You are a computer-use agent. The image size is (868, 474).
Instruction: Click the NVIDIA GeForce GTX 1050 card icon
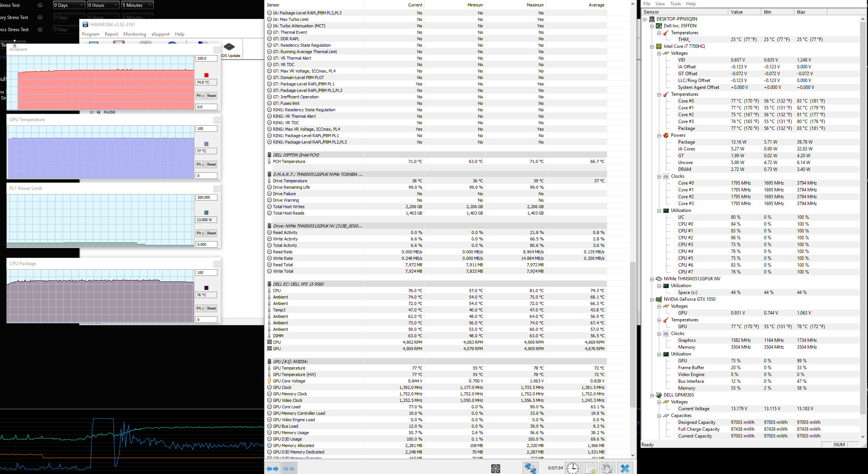[x=659, y=299]
